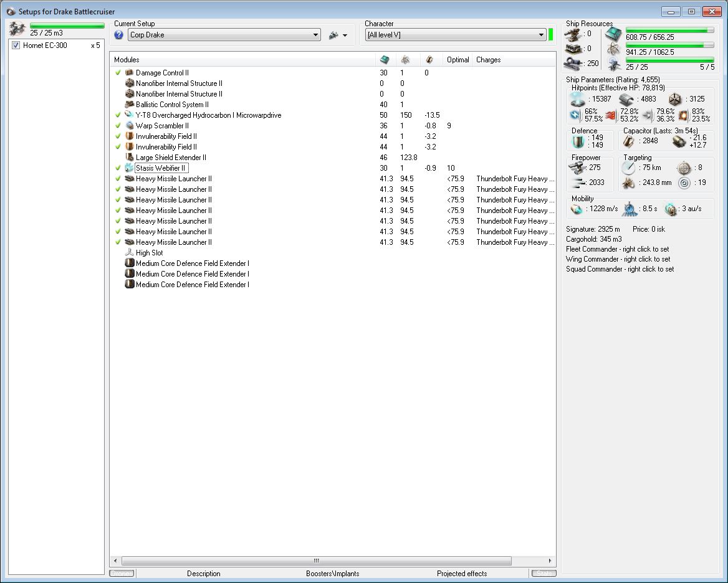Click the scrollbar left arrow
Image resolution: width=728 pixels, height=583 pixels.
click(x=115, y=561)
